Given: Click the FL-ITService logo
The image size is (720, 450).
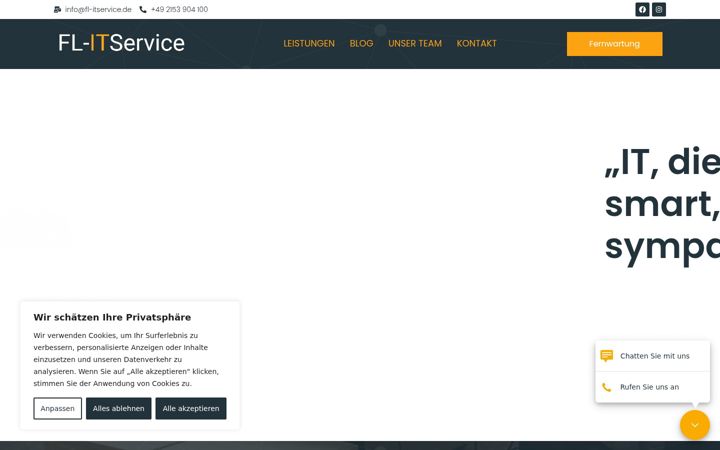Looking at the screenshot, I should point(121,43).
